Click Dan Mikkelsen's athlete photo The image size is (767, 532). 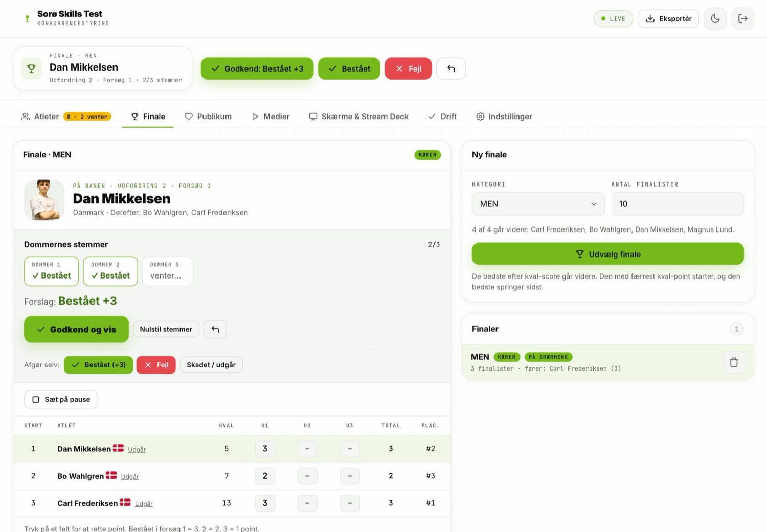tap(44, 200)
